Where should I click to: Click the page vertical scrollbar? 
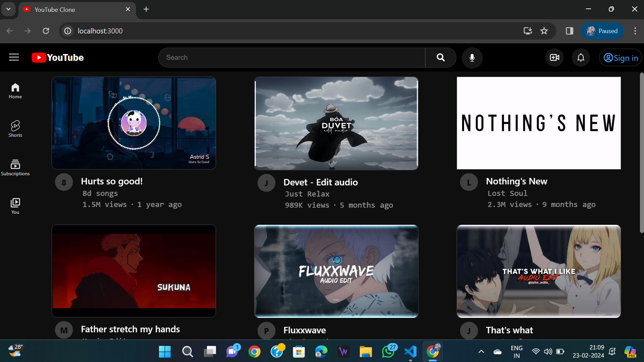(x=642, y=153)
